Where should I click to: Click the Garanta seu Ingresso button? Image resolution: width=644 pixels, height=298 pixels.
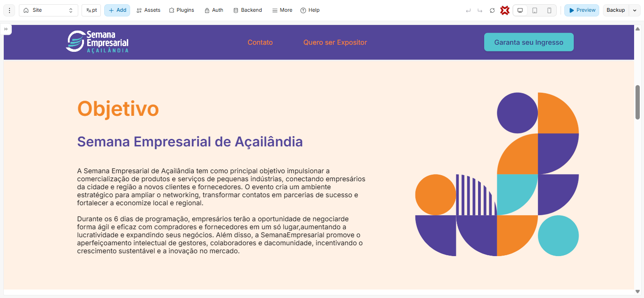click(529, 42)
